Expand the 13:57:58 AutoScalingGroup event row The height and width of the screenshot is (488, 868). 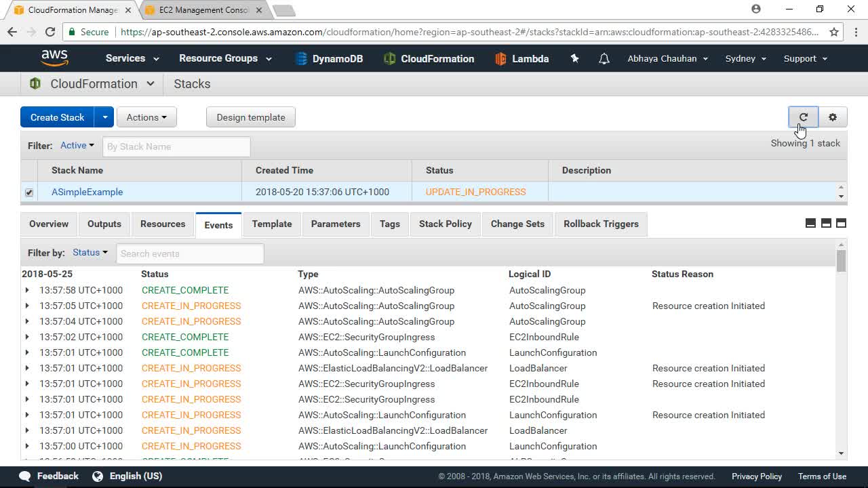27,290
